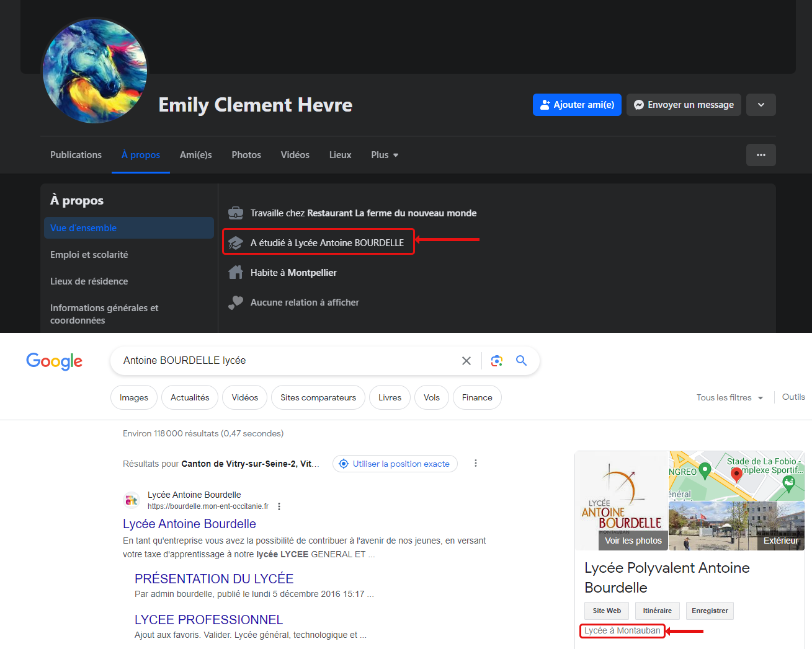This screenshot has height=649, width=812.
Task: Open the Lieux tab
Action: point(340,155)
